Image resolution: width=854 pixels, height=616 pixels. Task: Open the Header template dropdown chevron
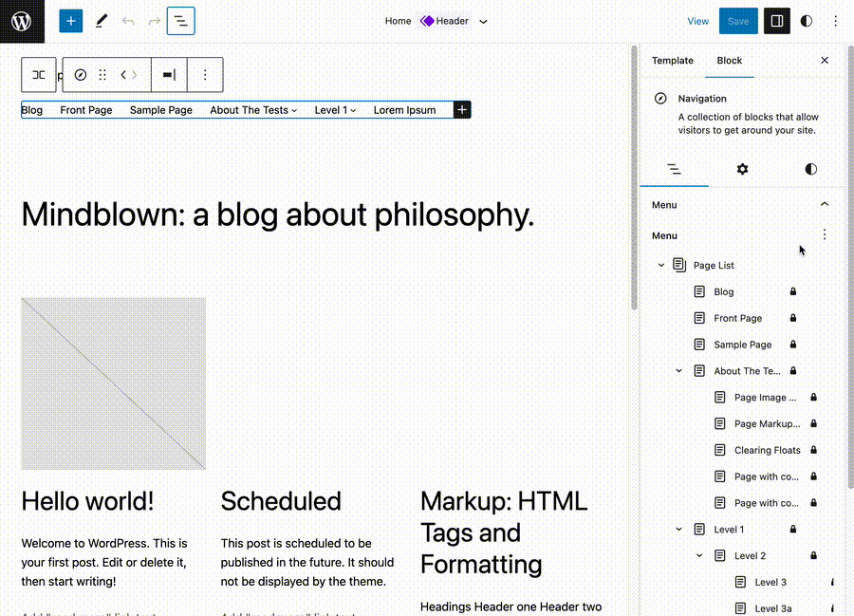(483, 21)
